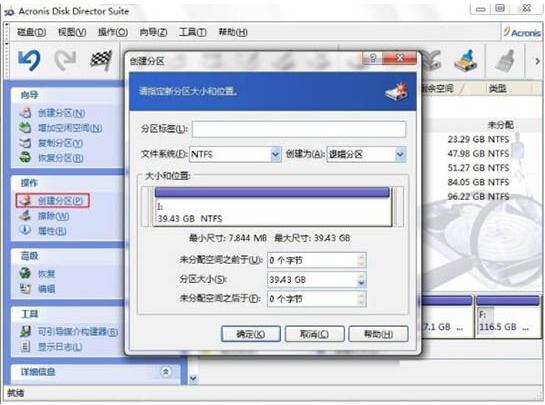Click the 分区标签(L) input field
The height and width of the screenshot is (405, 545).
pos(299,129)
